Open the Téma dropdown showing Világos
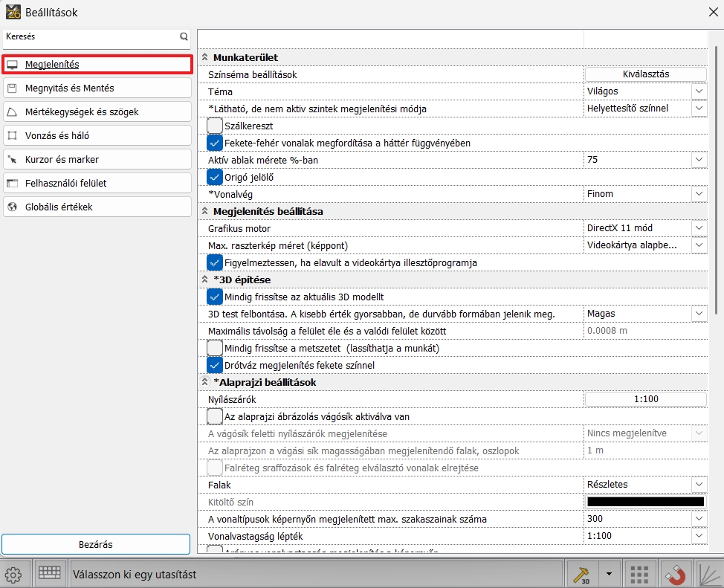Image resolution: width=724 pixels, height=588 pixels. click(645, 91)
